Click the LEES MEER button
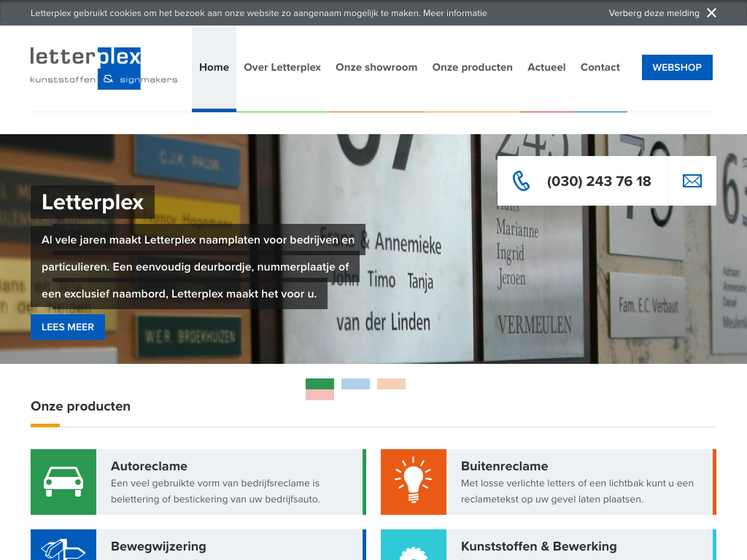The image size is (747, 560). coord(68,327)
